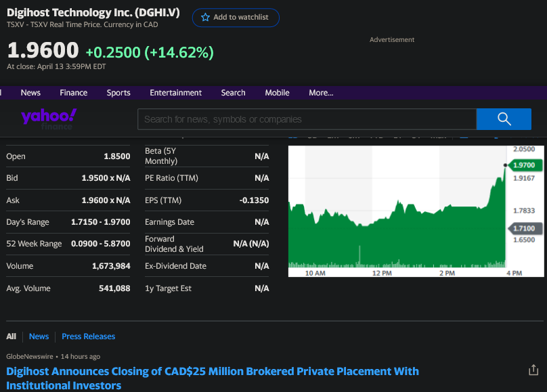Click the gray 1.7100 previous close marker
The width and height of the screenshot is (547, 392).
(524, 229)
